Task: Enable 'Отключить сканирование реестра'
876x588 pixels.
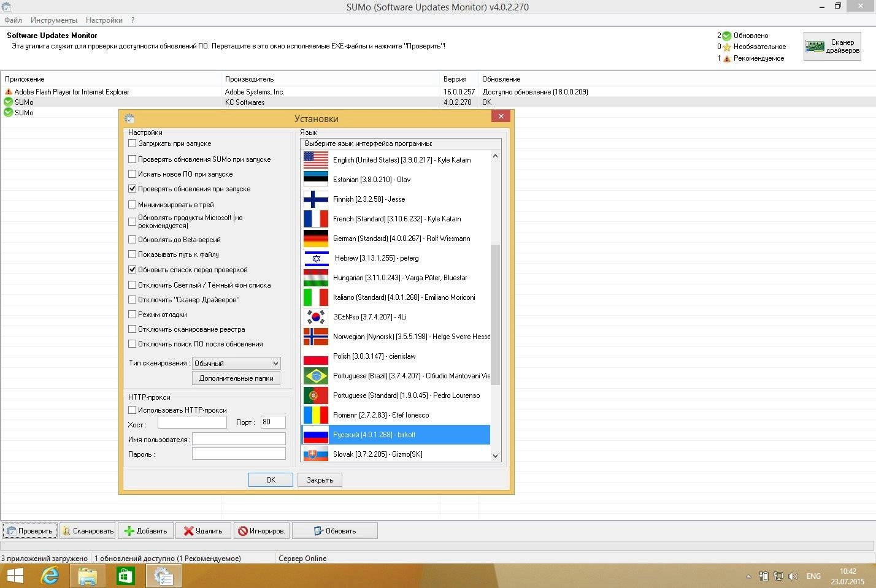Action: 132,329
